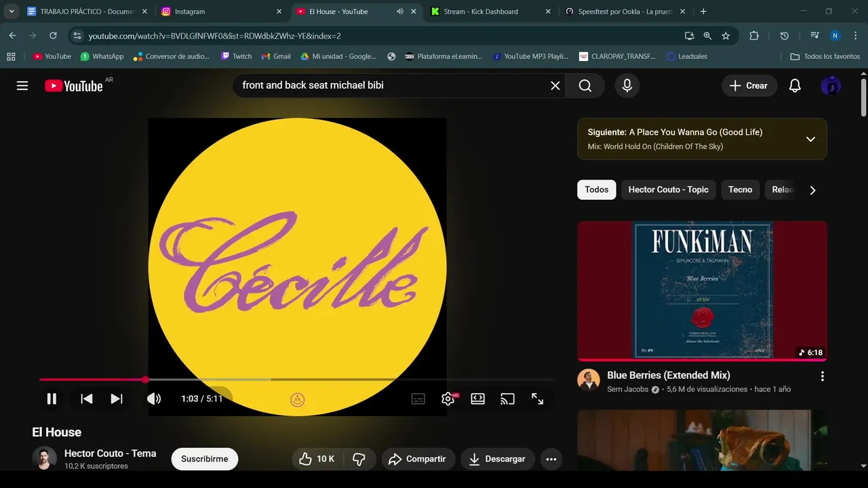This screenshot has height=488, width=868.
Task: Open the Chrome profile N button
Action: point(835,35)
